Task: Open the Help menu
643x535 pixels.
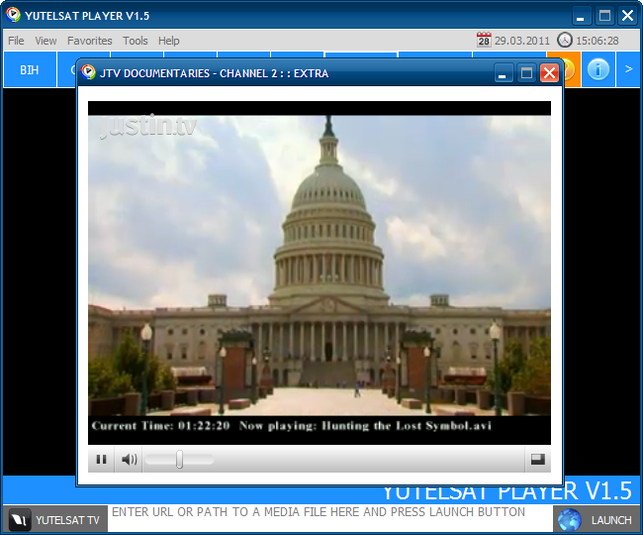Action: pyautogui.click(x=169, y=41)
